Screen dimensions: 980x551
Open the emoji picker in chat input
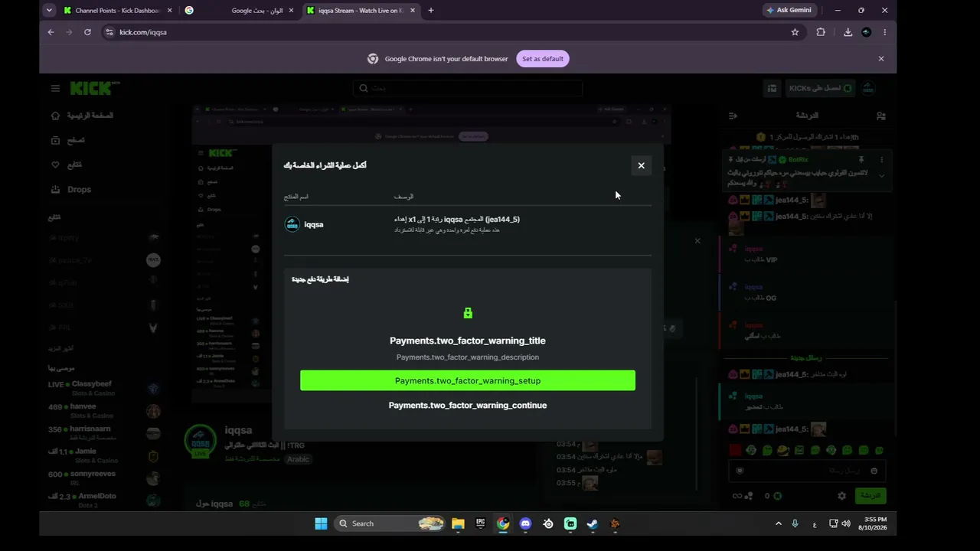pyautogui.click(x=874, y=471)
